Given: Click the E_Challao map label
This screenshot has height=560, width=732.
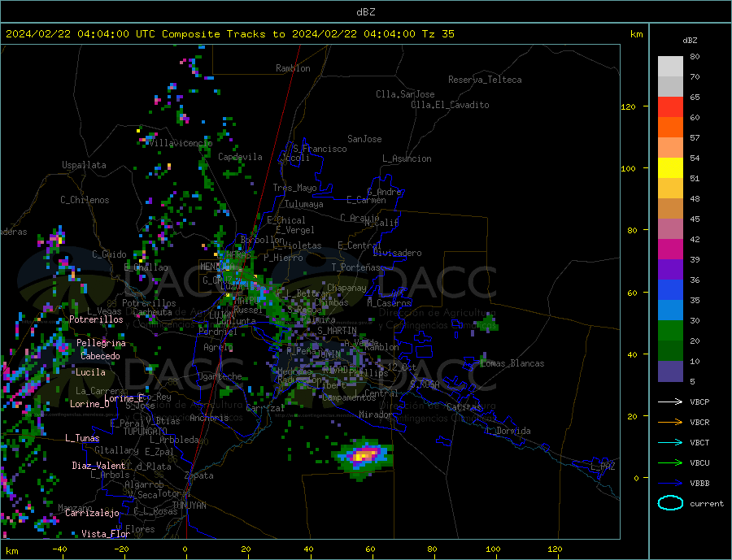Looking at the screenshot, I should [x=146, y=267].
